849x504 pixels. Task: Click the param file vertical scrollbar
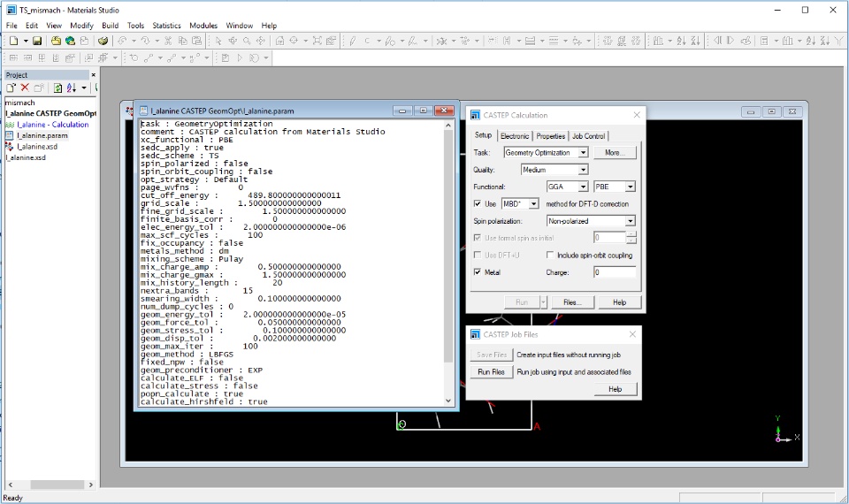[x=448, y=263]
